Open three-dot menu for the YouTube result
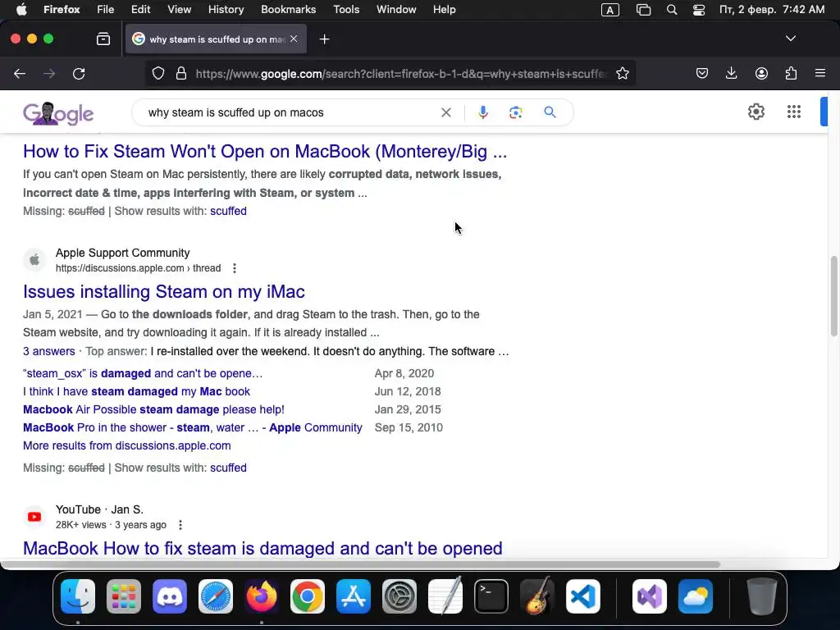This screenshot has height=630, width=840. [x=180, y=525]
